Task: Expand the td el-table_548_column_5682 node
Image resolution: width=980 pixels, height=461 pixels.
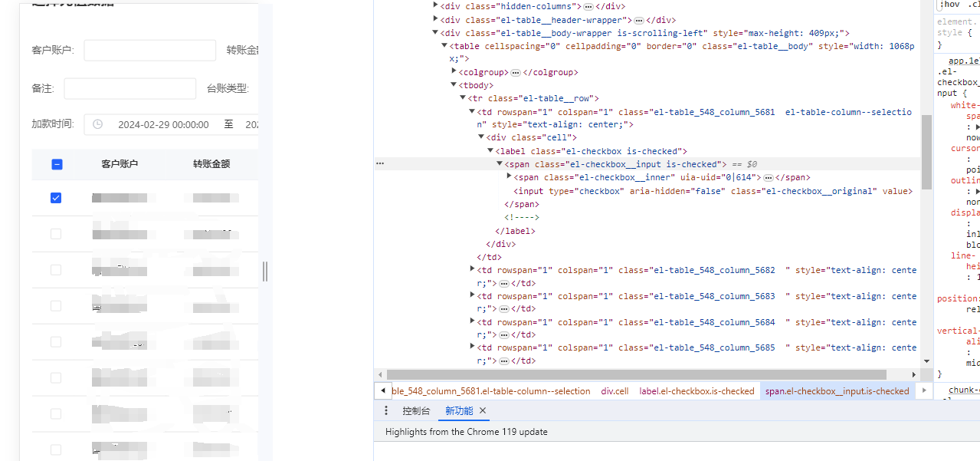Action: pyautogui.click(x=472, y=269)
